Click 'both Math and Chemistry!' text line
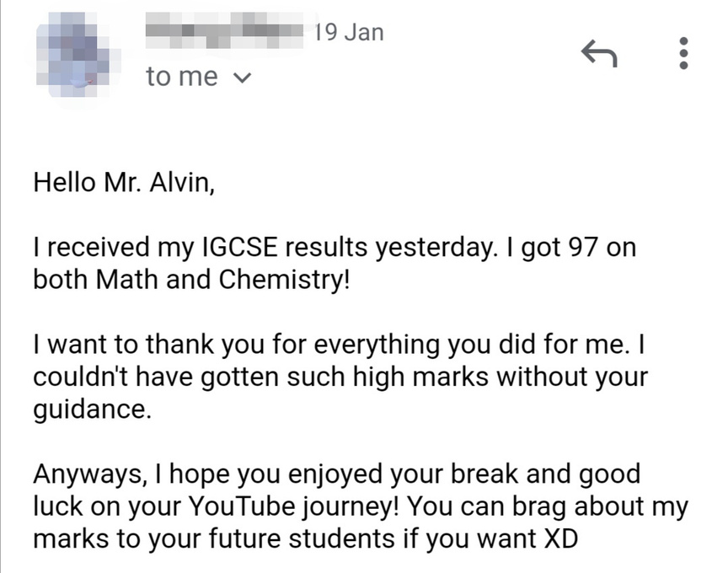 (190, 280)
